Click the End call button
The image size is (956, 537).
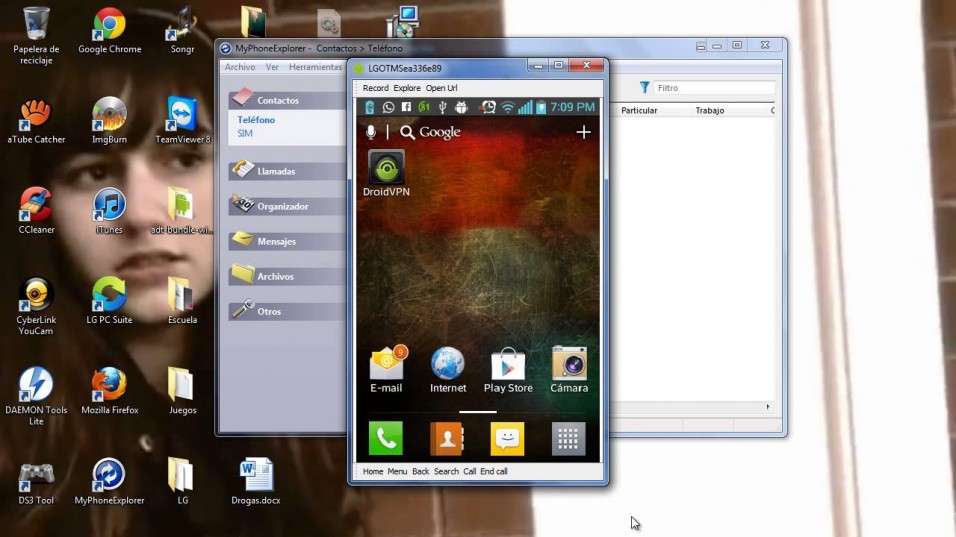point(494,471)
